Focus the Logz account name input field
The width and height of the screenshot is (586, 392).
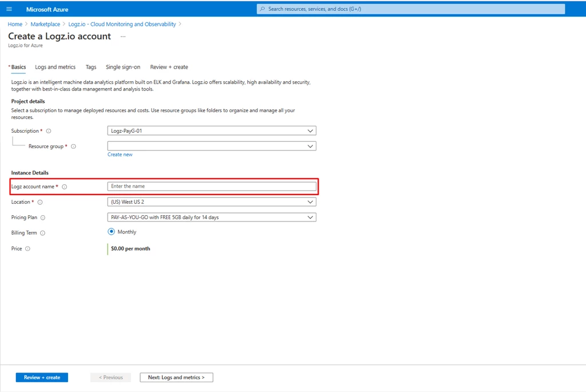click(212, 186)
